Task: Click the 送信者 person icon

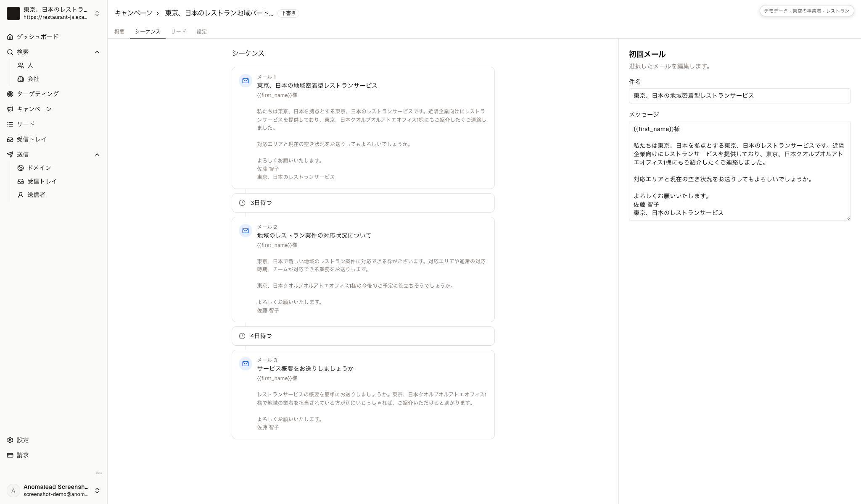Action: 21,195
